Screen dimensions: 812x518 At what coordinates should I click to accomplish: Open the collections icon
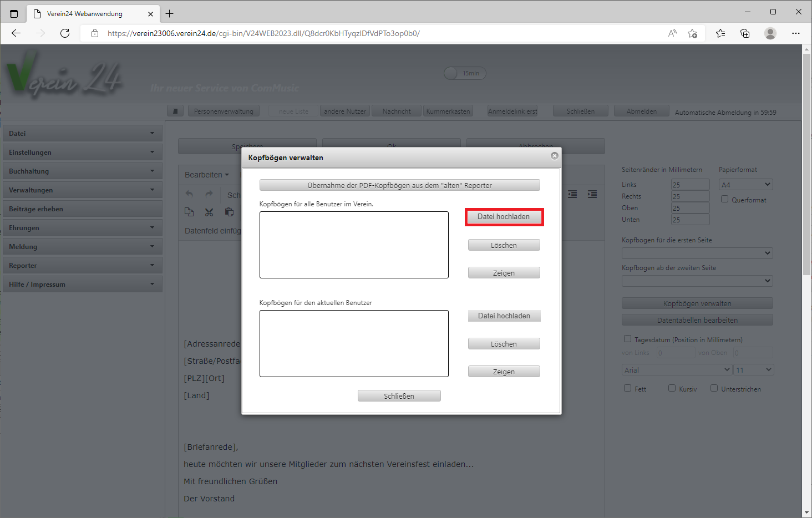(x=745, y=33)
